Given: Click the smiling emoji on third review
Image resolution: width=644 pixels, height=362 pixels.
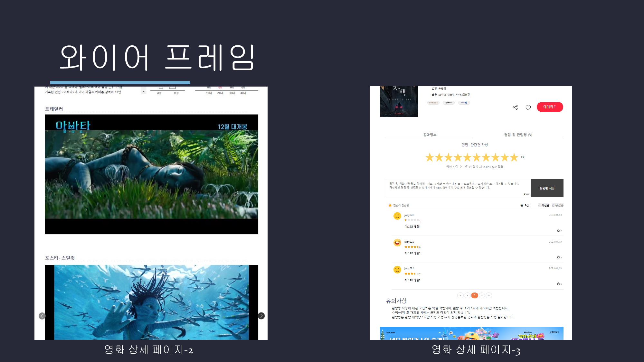Looking at the screenshot, I should 397,269.
